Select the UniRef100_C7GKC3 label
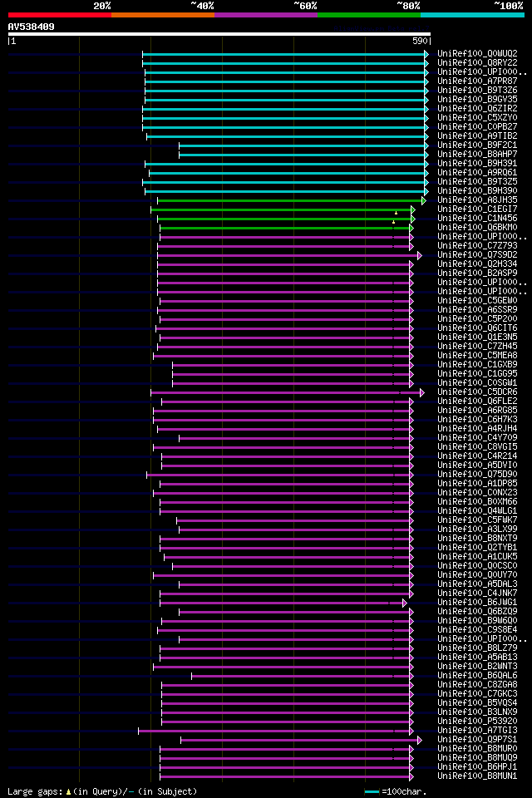The image size is (532, 798). coord(477,695)
